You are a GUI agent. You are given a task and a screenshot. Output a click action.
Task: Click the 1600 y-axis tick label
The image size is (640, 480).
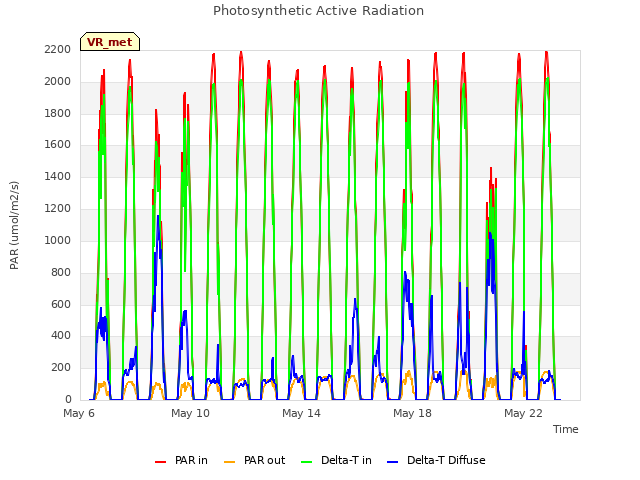click(x=58, y=144)
